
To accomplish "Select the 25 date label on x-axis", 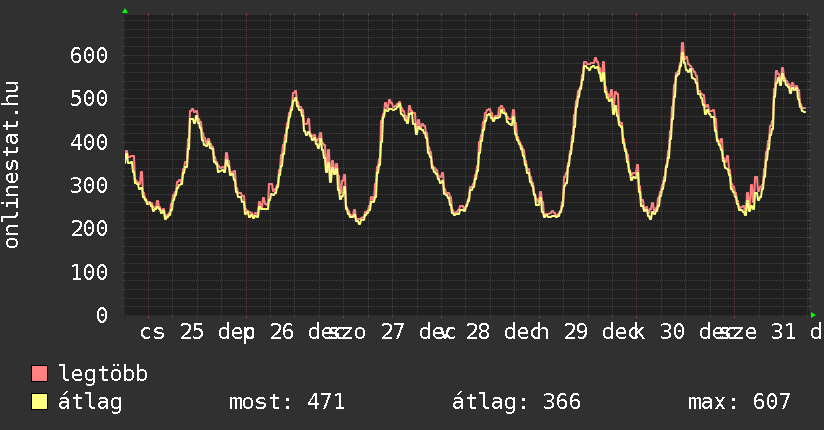I will pyautogui.click(x=192, y=332).
